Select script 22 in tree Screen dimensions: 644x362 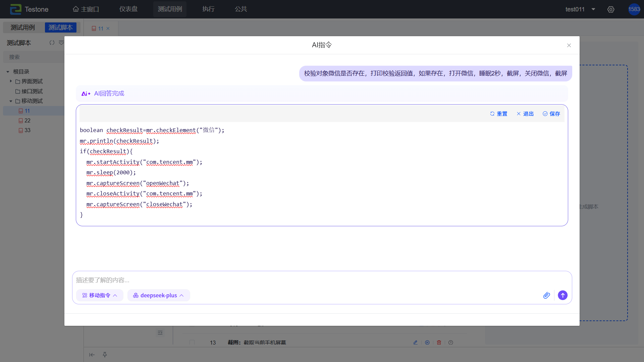(27, 120)
